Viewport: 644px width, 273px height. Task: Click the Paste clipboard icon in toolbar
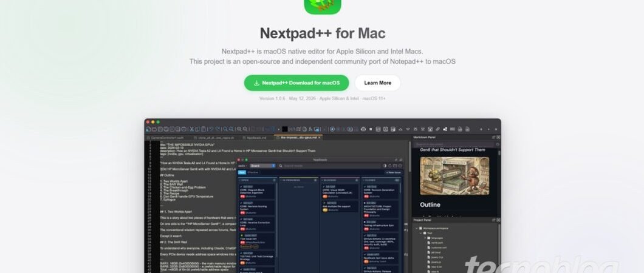[204, 129]
